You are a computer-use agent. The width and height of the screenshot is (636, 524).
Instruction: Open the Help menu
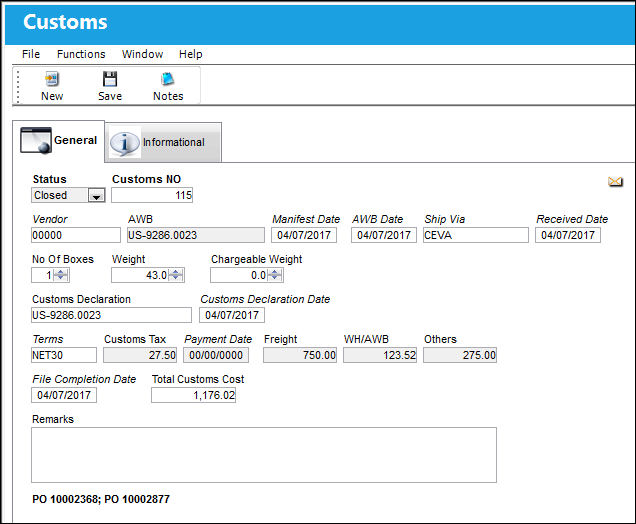(191, 54)
